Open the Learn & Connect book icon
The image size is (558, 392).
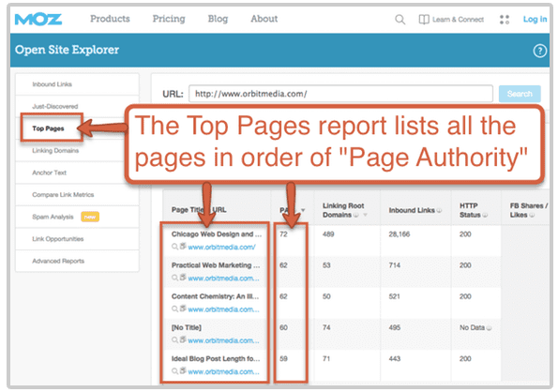[x=424, y=19]
